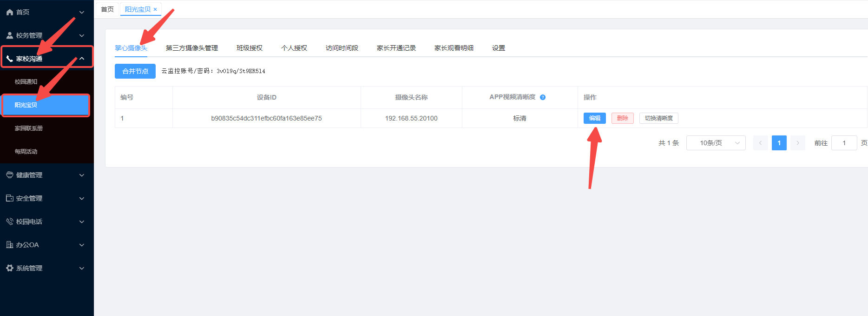Screen dimensions: 868x316
Task: Switch to 班级授权 tab
Action: coord(250,48)
